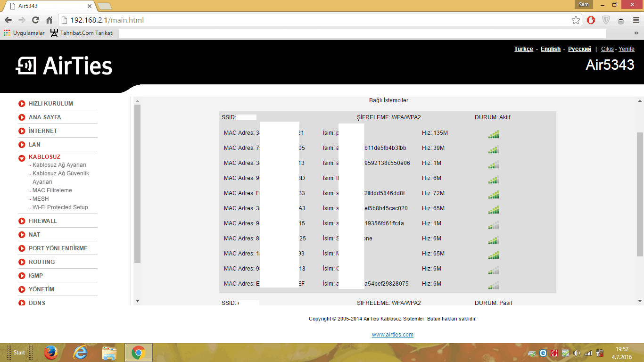Click the AirTies logo in header
The height and width of the screenshot is (362, 644).
(x=64, y=66)
